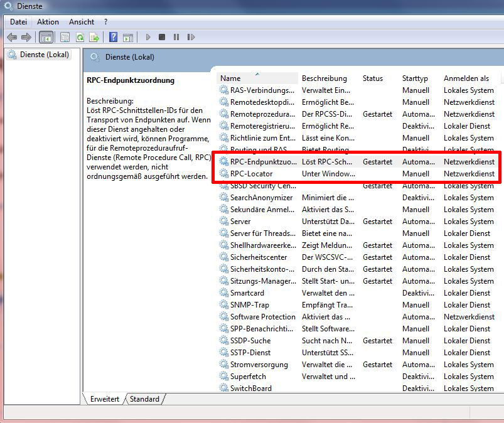Viewport: 504px width, 423px height.
Task: Open Properties via the toolbar icon
Action: pos(65,37)
